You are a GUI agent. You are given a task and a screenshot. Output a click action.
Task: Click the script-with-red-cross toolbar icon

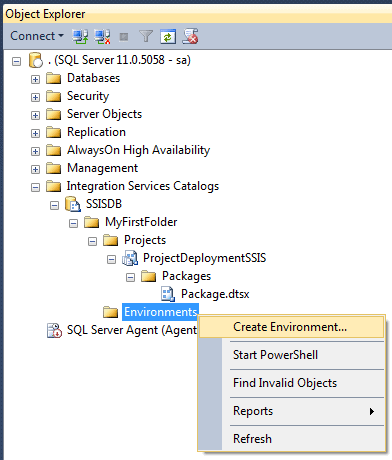(x=190, y=36)
